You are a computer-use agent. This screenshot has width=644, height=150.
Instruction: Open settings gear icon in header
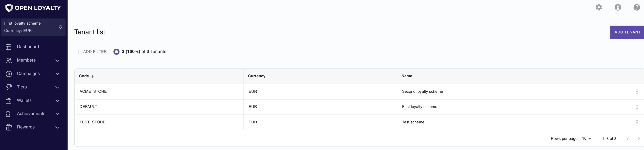point(599,7)
